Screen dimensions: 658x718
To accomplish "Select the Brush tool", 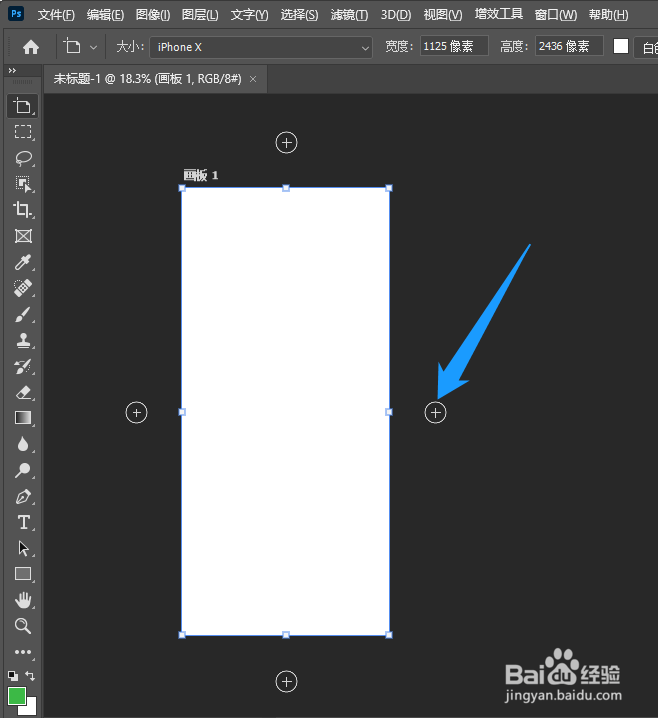I will coord(22,314).
